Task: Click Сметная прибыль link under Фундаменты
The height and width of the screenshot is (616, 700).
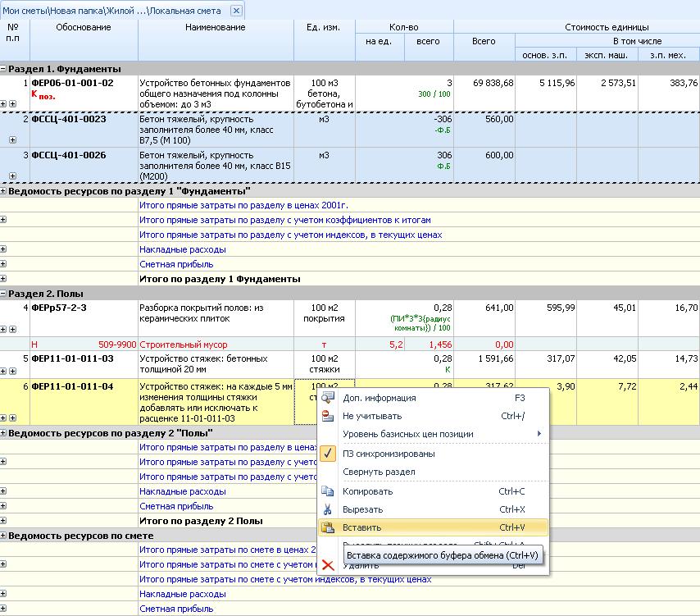Action: click(x=176, y=264)
